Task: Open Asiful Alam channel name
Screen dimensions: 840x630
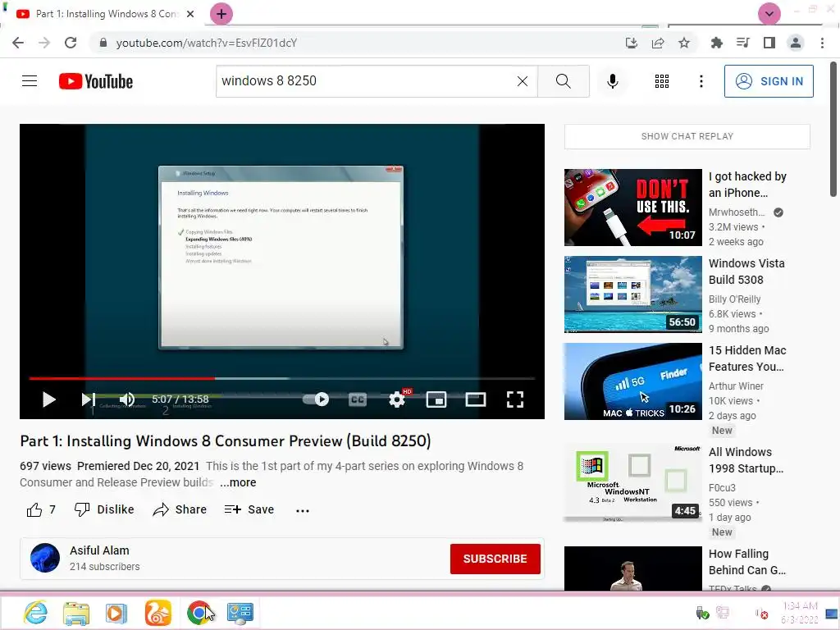Action: (x=99, y=550)
